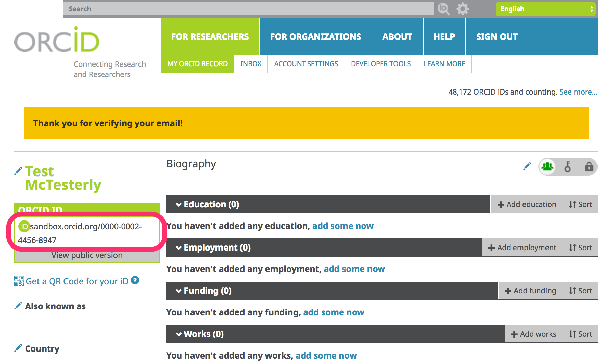Follow the See more... link
This screenshot has height=364, width=612.
click(x=579, y=92)
